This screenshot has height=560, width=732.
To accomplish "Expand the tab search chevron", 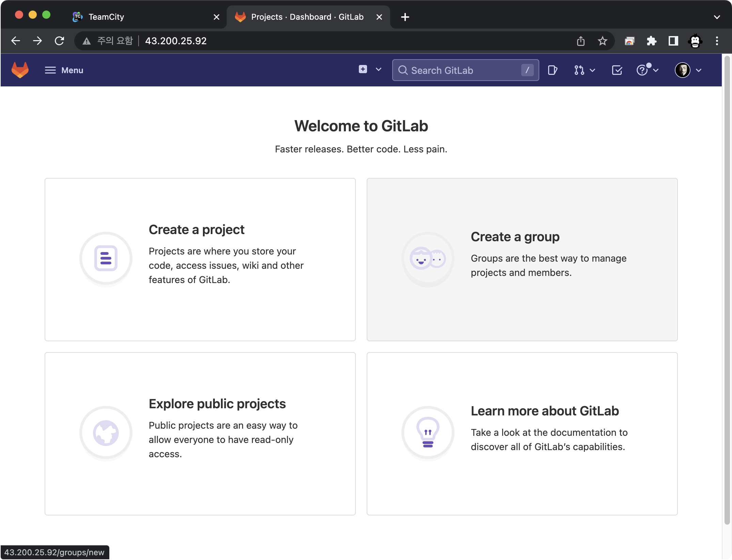I will (717, 17).
